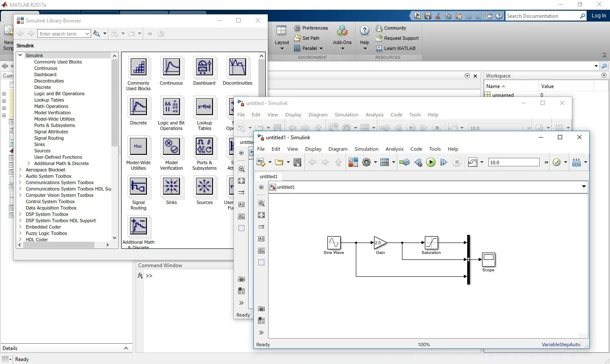The height and width of the screenshot is (364, 610).
Task: Click Step Back in untitled1 toolbar
Action: pos(418,162)
